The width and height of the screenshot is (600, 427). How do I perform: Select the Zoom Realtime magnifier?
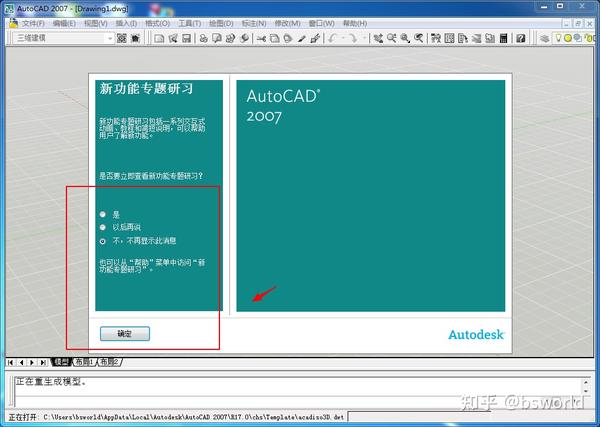click(x=391, y=38)
